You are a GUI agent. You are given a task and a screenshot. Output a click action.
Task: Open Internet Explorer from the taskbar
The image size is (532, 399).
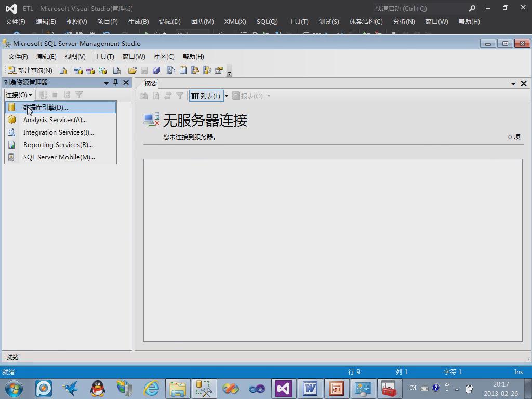pyautogui.click(x=151, y=389)
